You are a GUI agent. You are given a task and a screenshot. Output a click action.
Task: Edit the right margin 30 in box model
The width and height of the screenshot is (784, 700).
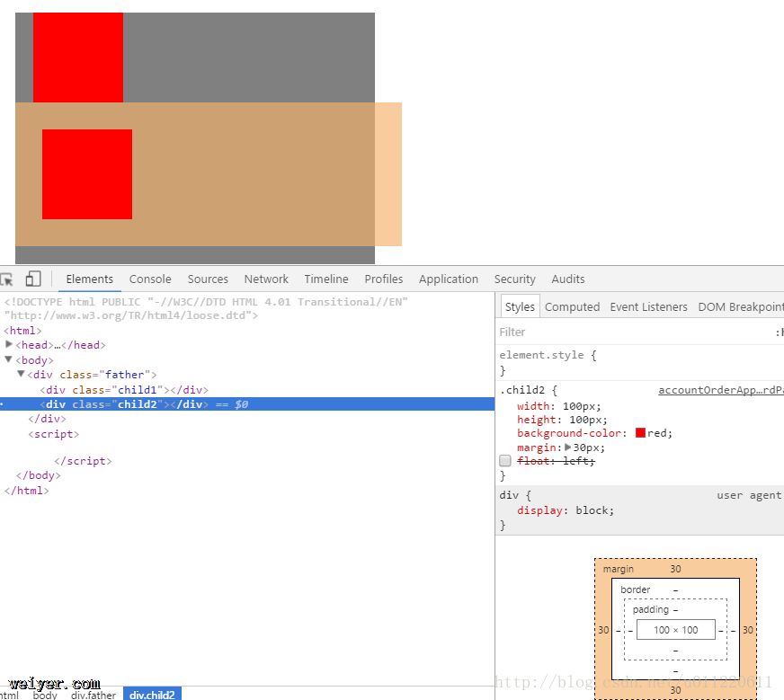747,630
